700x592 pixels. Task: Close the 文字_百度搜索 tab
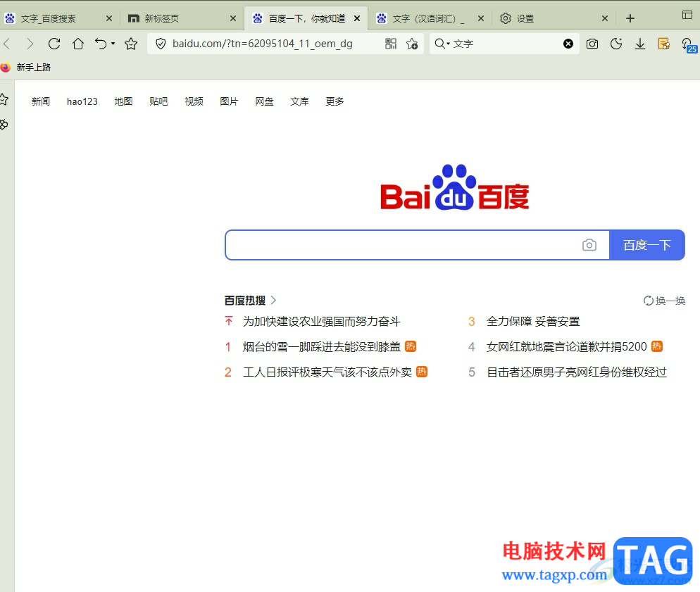pos(109,18)
